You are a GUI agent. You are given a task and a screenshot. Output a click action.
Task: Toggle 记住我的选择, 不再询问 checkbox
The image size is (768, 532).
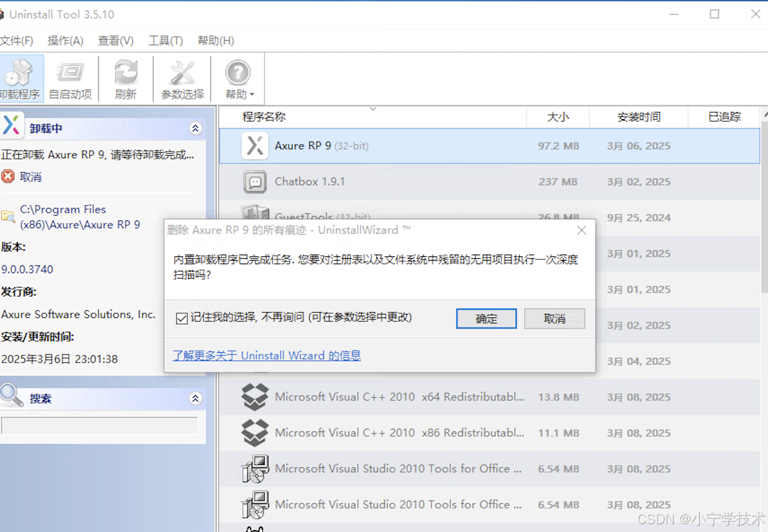[182, 318]
